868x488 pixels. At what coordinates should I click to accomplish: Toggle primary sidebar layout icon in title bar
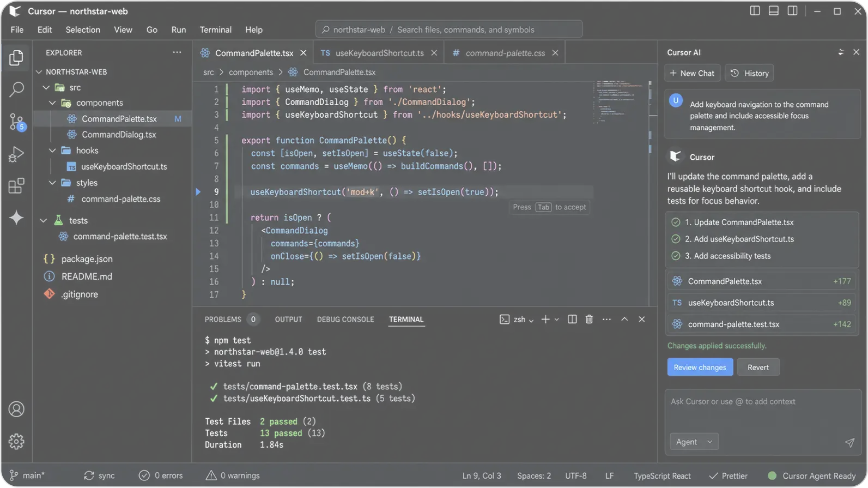[x=755, y=11]
